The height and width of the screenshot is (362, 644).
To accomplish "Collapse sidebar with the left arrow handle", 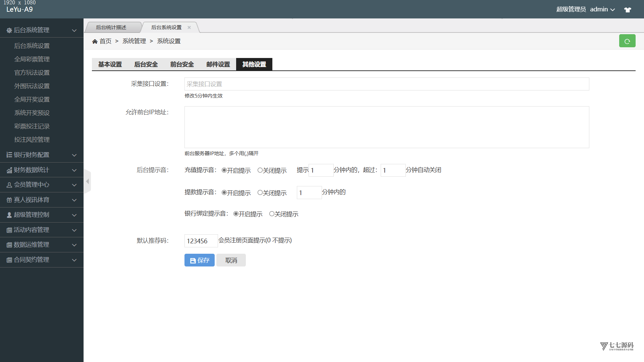I will (88, 181).
